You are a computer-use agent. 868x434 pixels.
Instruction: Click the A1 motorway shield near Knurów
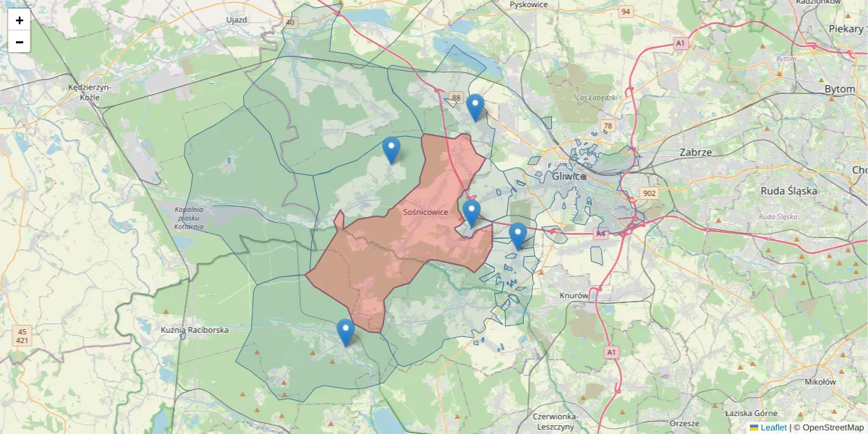[611, 351]
